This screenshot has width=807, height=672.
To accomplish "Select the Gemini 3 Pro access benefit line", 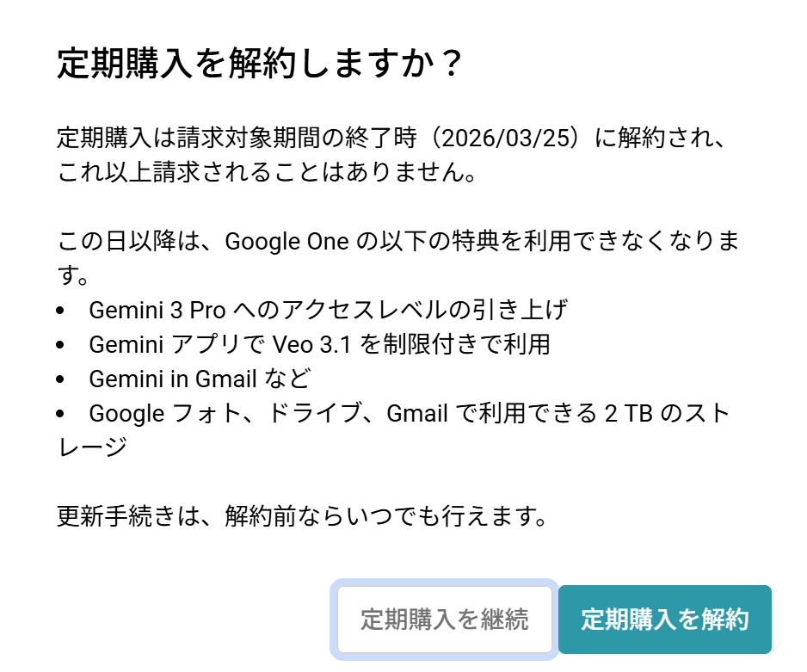I will click(x=328, y=310).
